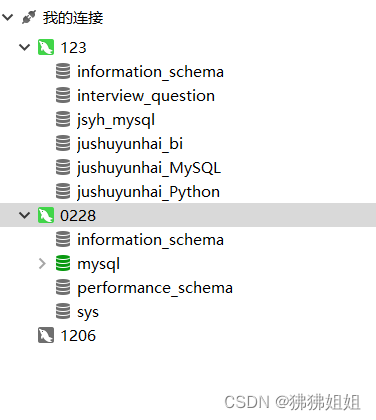Select the 我的连接 group label
376x420 pixels.
click(73, 18)
